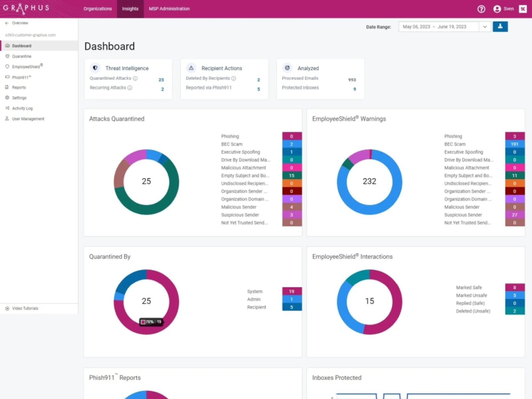Click the User Management person icon
532x399 pixels.
point(7,118)
